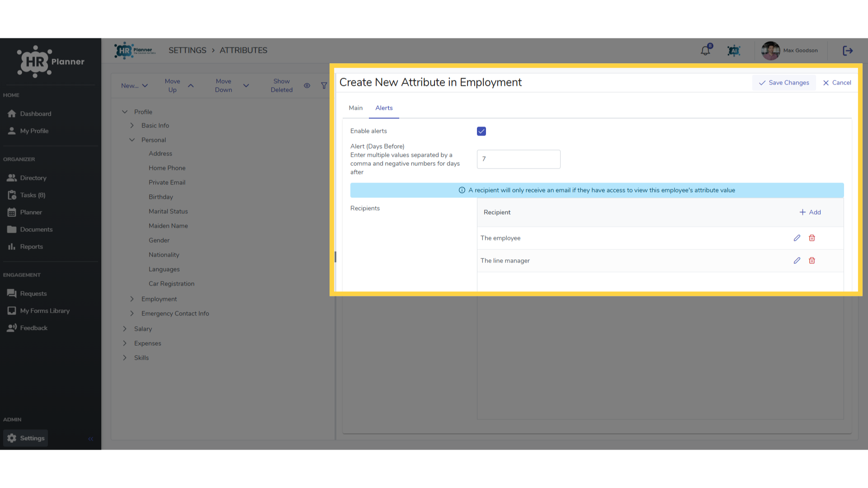Screen dimensions: 868x488
Task: Click Save Changes button
Action: point(784,83)
